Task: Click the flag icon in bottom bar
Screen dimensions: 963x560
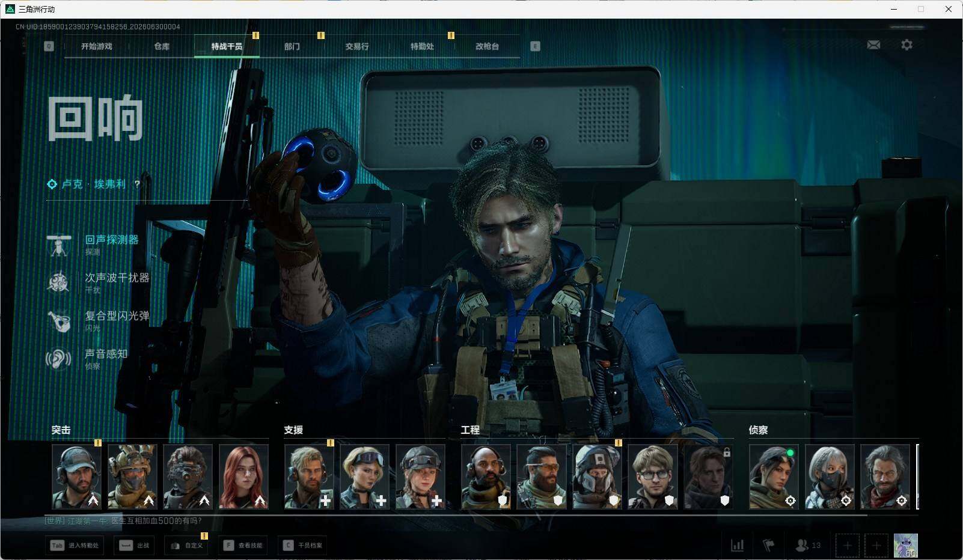Action: point(768,545)
